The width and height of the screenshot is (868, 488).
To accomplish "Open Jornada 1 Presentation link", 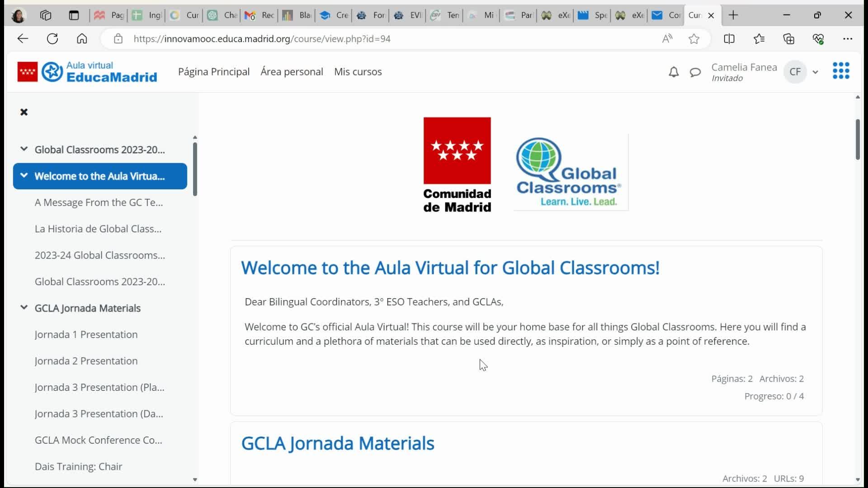I will (86, 334).
